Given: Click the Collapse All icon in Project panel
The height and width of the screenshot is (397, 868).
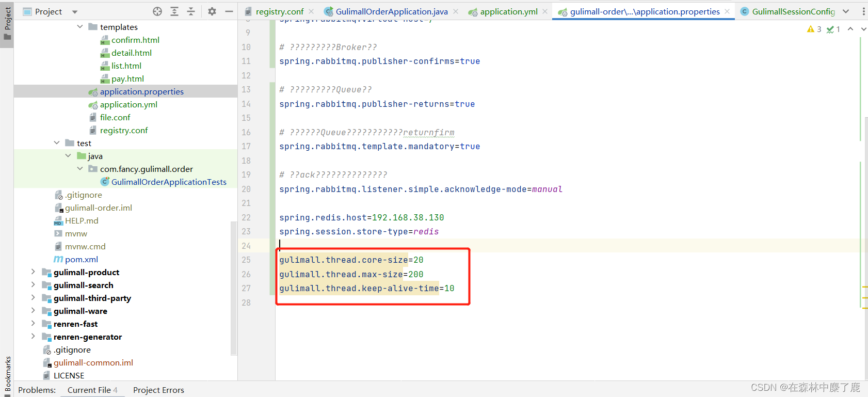Looking at the screenshot, I should tap(191, 11).
